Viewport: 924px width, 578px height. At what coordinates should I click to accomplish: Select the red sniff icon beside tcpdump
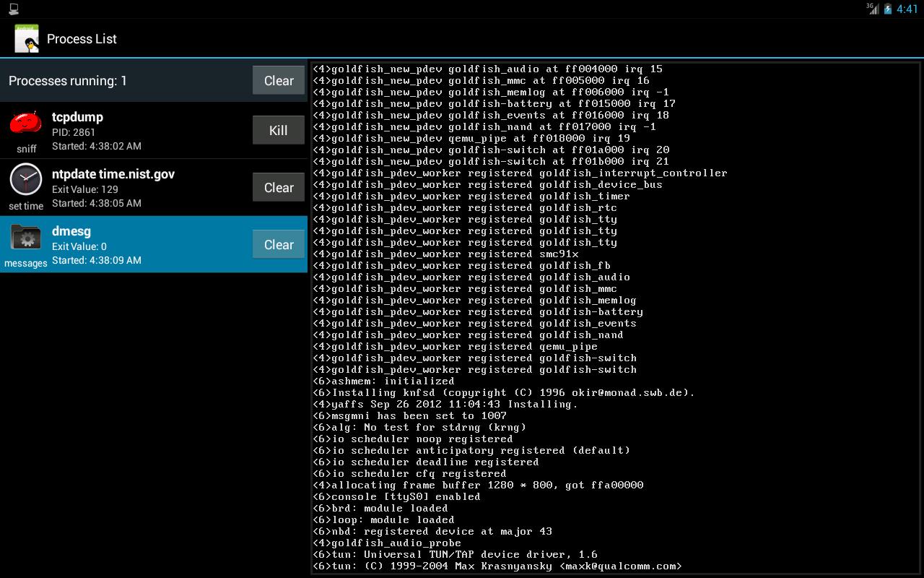click(24, 124)
